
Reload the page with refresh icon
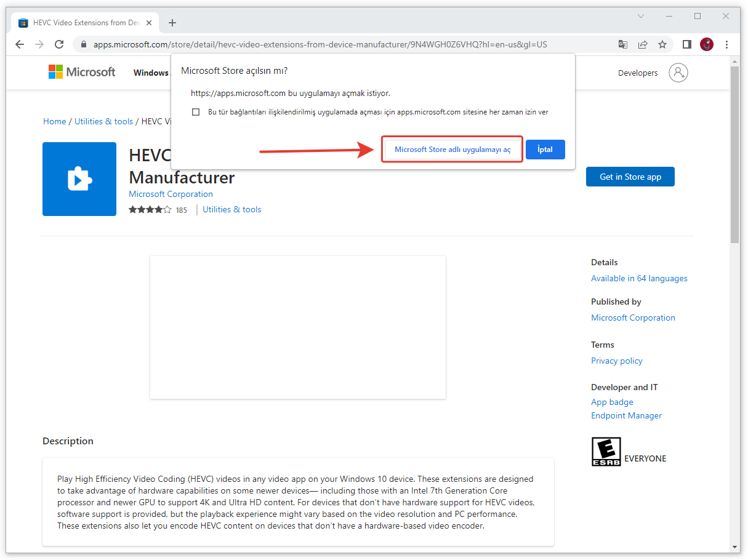(x=59, y=44)
